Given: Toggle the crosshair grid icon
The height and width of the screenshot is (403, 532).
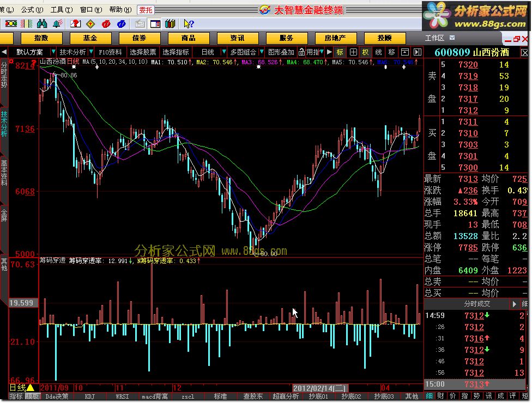Looking at the screenshot, I should point(353,52).
